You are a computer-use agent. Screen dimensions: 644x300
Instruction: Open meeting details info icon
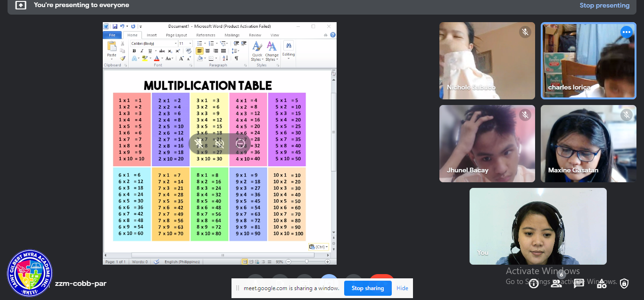534,284
